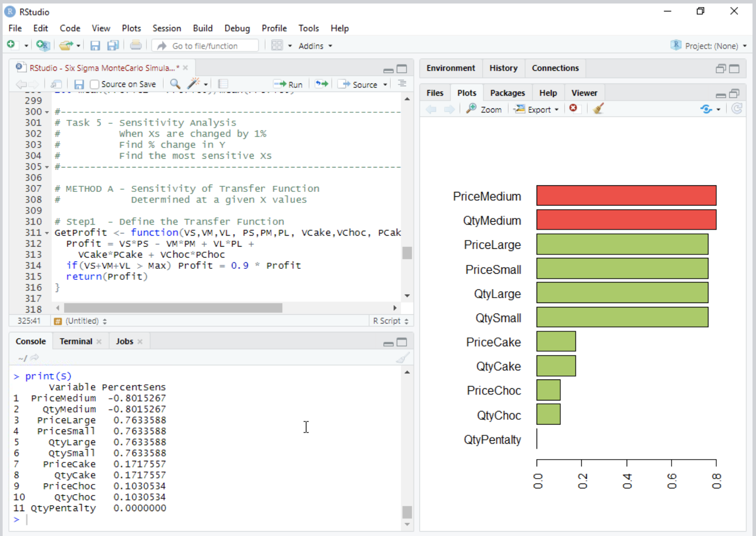Open the code tools magic wand
The image size is (756, 536).
coord(194,84)
